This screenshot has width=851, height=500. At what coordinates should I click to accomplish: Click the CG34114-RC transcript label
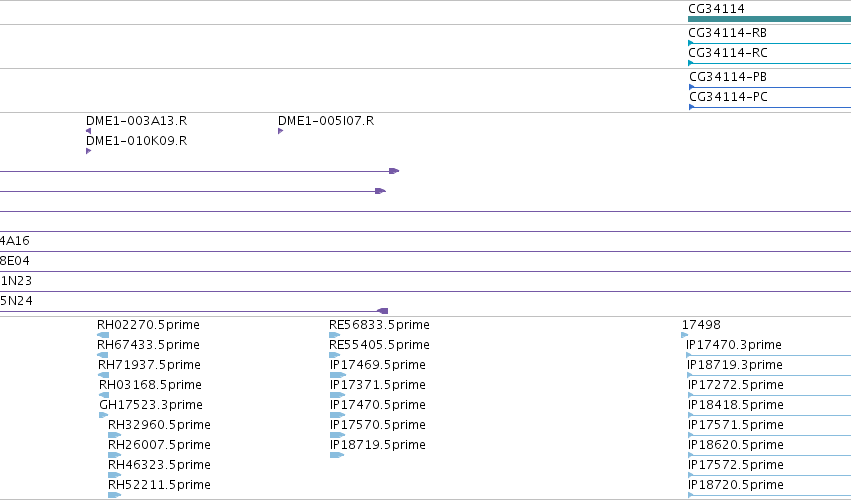728,53
